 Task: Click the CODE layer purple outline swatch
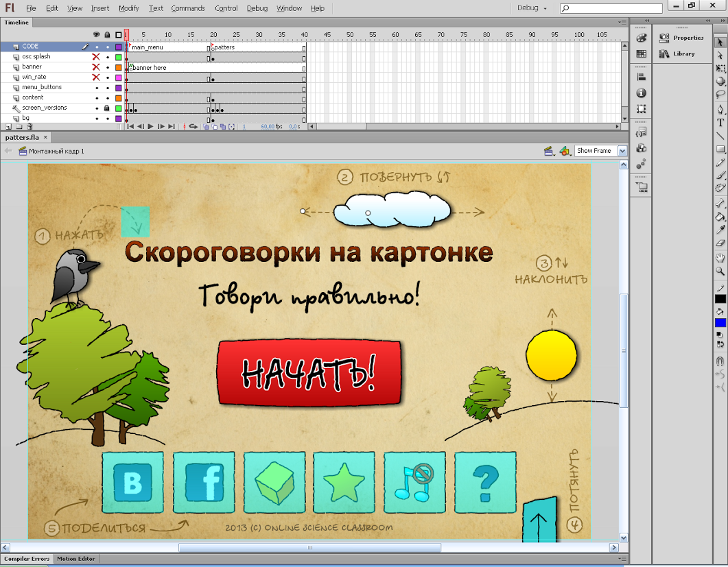coord(119,47)
